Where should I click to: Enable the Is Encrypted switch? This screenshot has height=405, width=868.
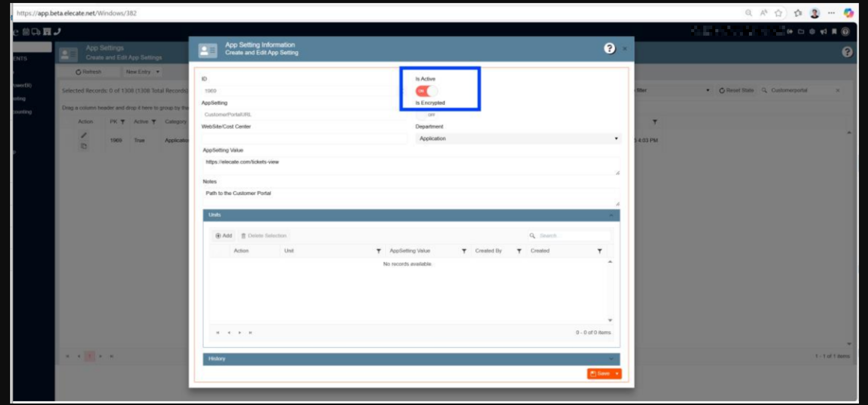point(426,115)
